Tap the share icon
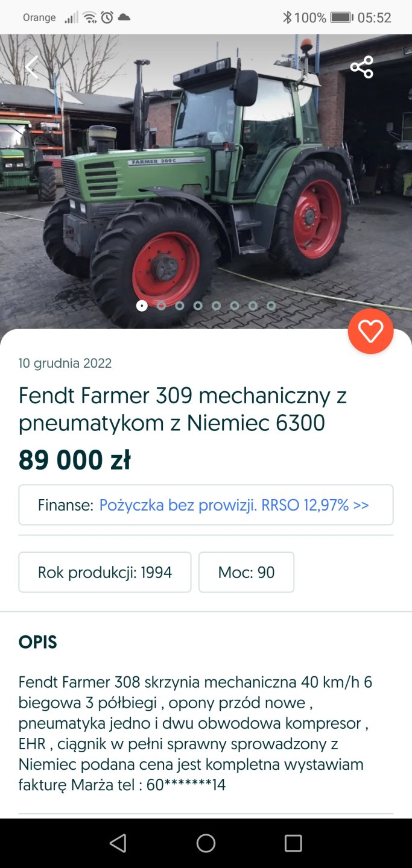 (x=362, y=67)
